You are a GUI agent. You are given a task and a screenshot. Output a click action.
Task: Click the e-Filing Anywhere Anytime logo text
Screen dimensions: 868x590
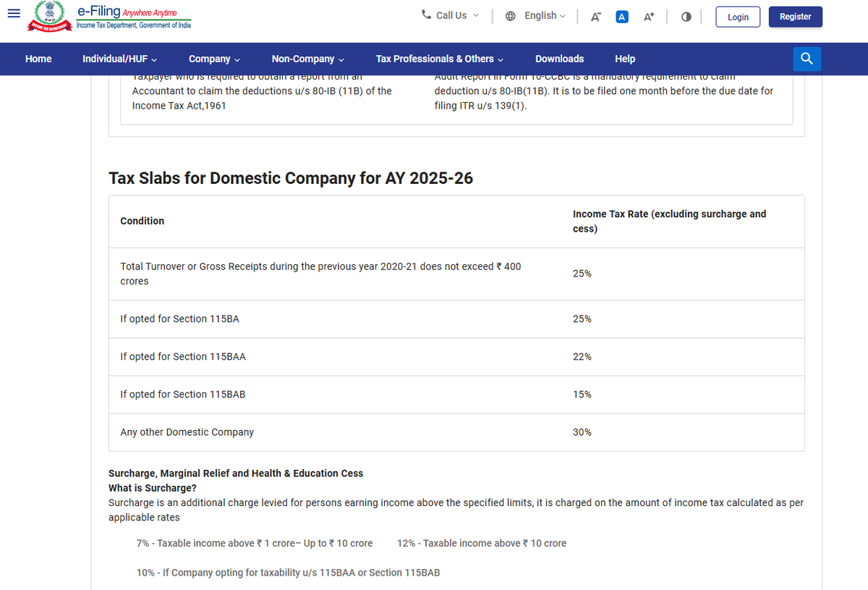pyautogui.click(x=134, y=17)
